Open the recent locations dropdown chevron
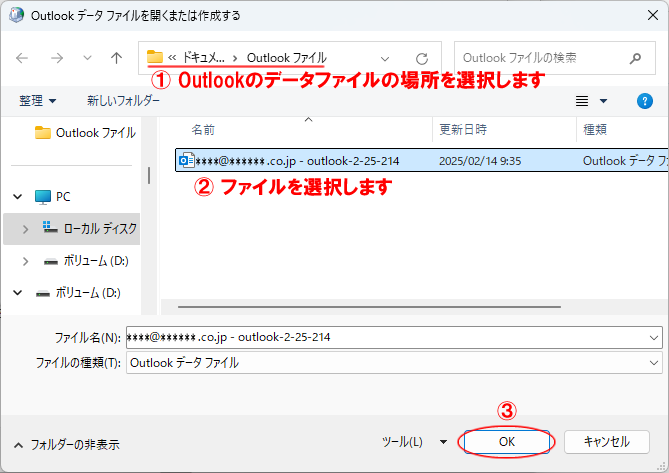The height and width of the screenshot is (473, 669). coord(87,58)
